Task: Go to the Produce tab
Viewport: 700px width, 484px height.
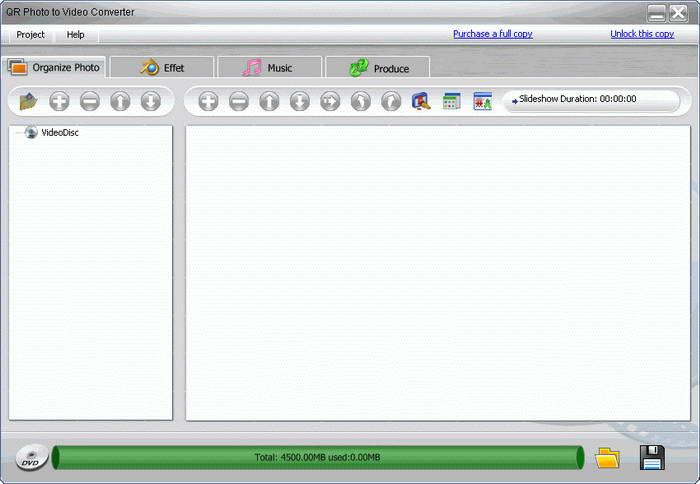Action: [378, 68]
